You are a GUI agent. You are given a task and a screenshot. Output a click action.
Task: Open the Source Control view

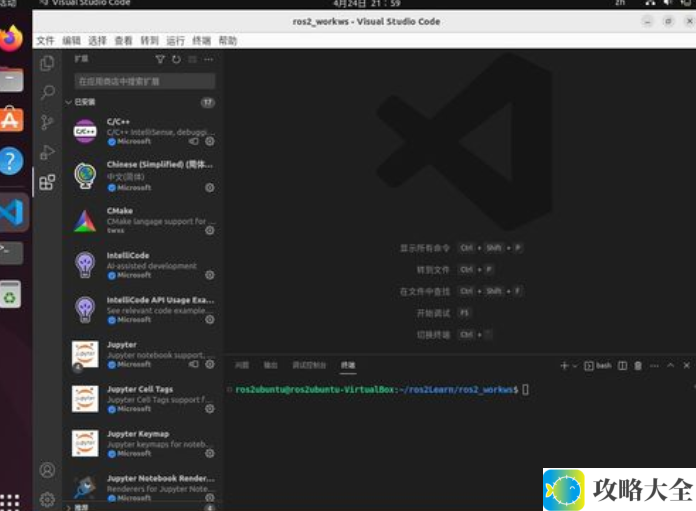[47, 122]
